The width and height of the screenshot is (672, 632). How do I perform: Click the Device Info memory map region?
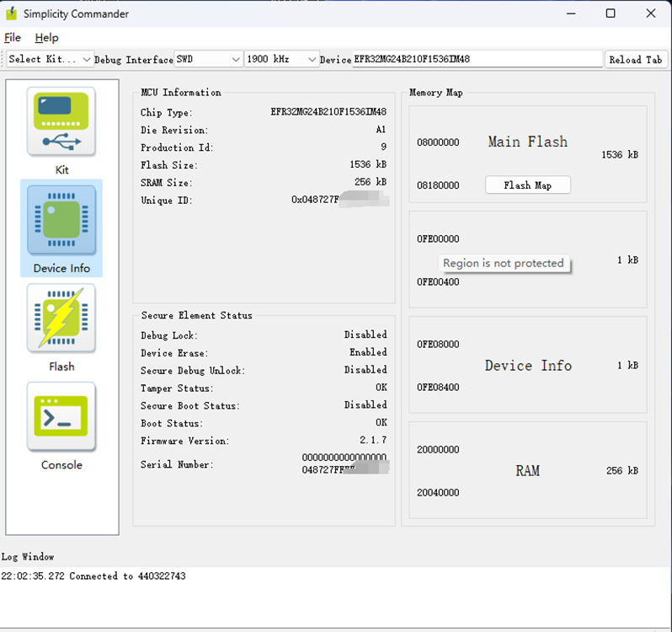click(x=527, y=365)
